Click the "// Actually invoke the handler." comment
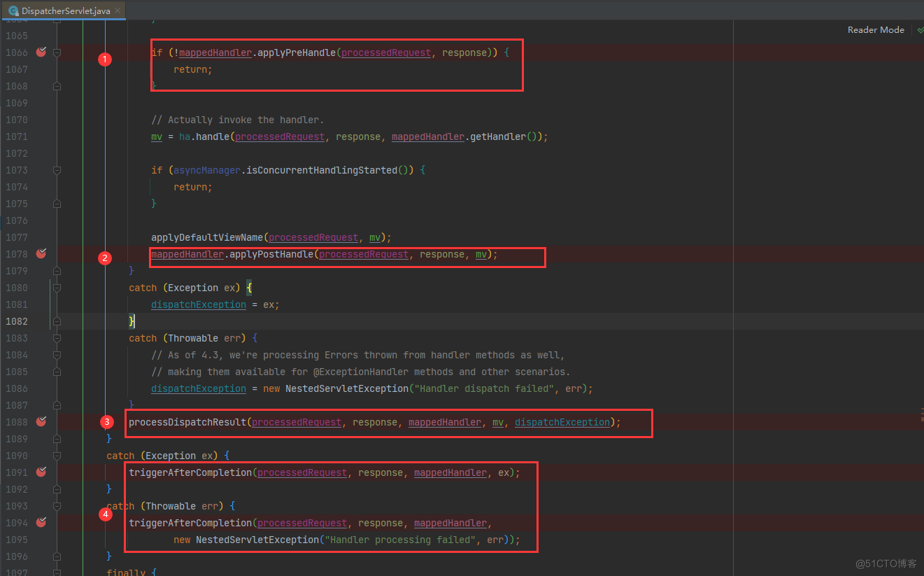 [x=238, y=120]
